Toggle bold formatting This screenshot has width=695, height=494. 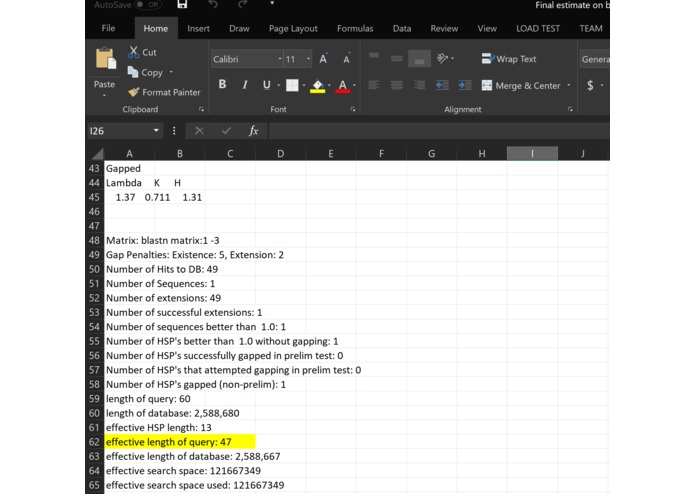223,85
